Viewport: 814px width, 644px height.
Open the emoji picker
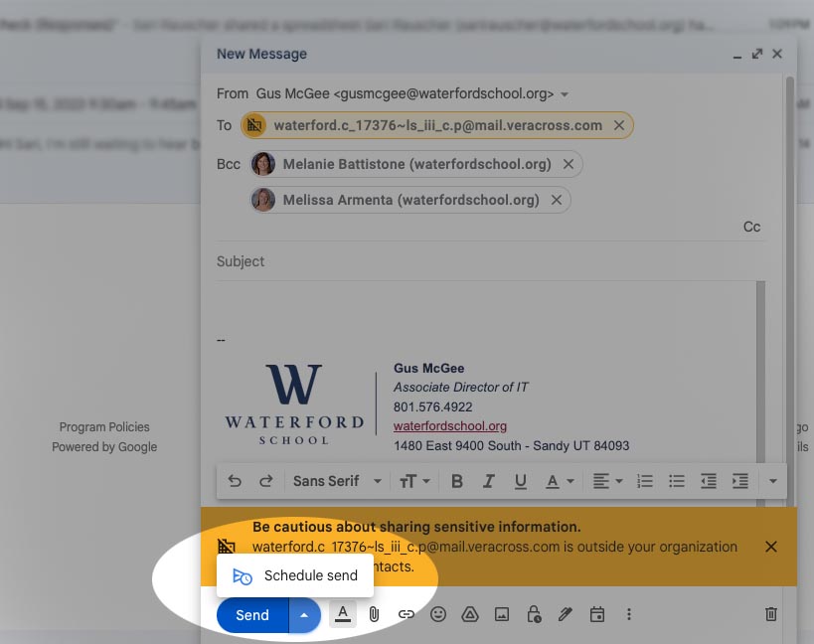pos(438,614)
